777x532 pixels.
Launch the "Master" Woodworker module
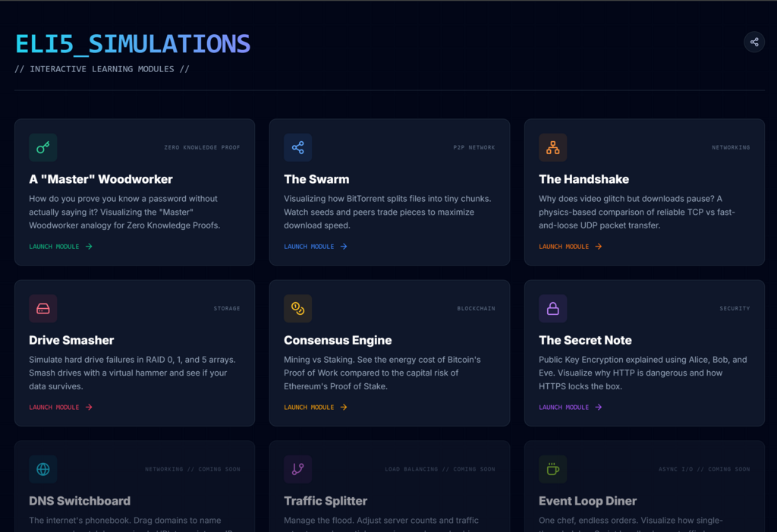[61, 247]
